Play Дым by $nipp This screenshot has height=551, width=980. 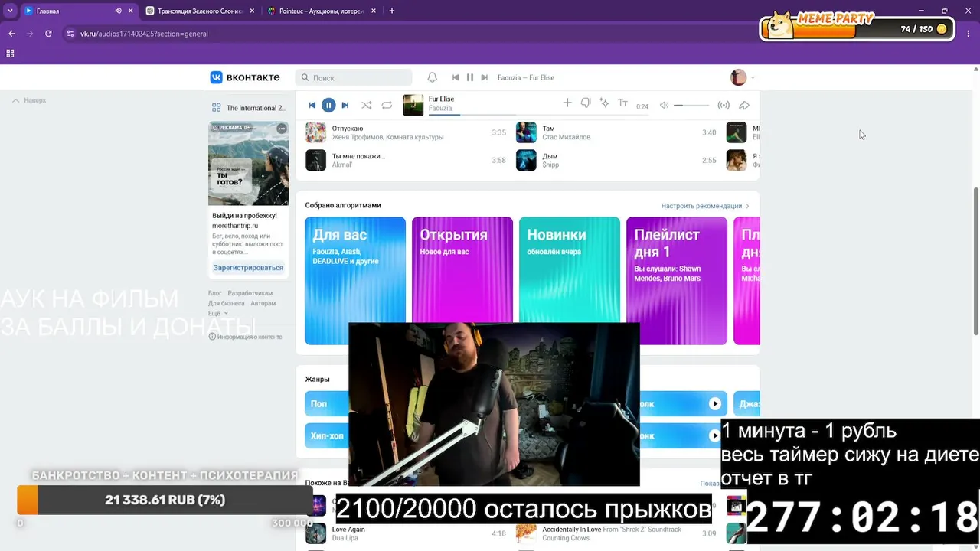(x=526, y=160)
